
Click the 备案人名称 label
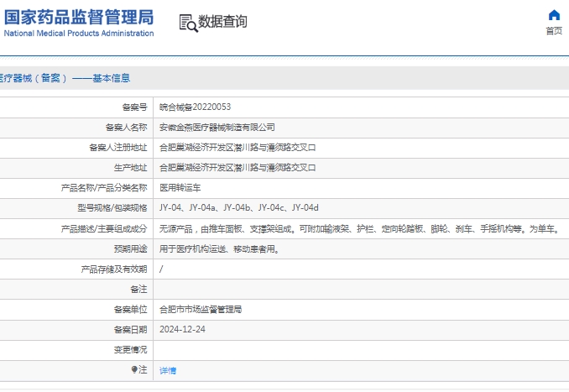126,128
